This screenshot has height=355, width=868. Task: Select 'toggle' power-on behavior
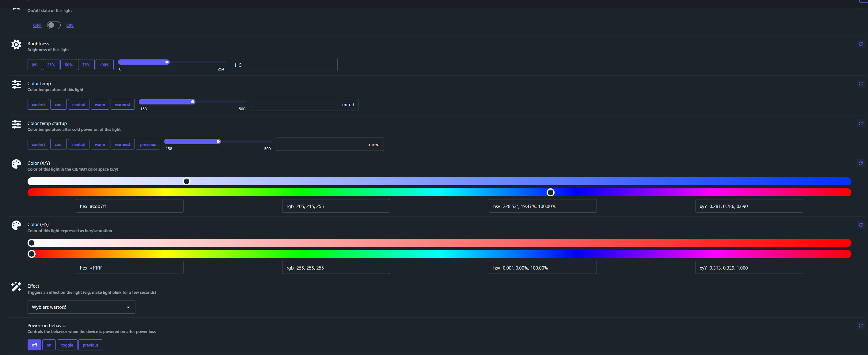pos(67,345)
